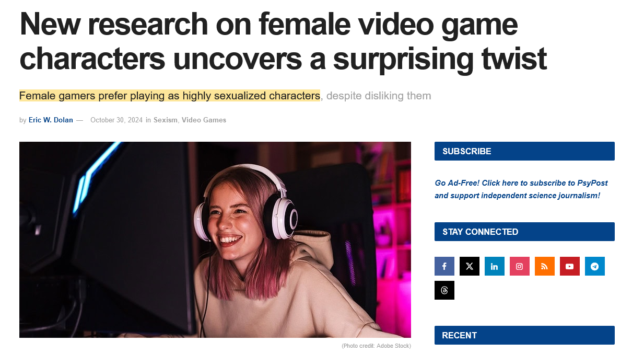Visit author Eric W. Dolan's page
This screenshot has height=353, width=644.
[x=51, y=120]
